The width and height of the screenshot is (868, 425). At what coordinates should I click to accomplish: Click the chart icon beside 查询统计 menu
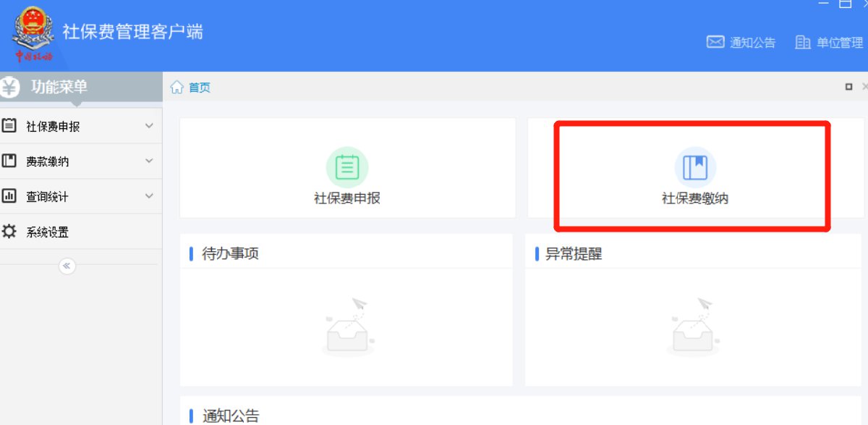[x=9, y=195]
